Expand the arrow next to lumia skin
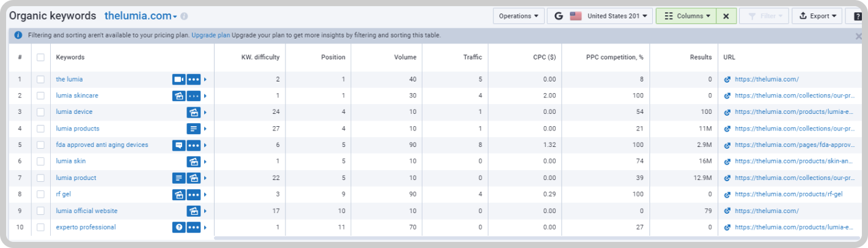This screenshot has height=248, width=868. click(x=205, y=162)
